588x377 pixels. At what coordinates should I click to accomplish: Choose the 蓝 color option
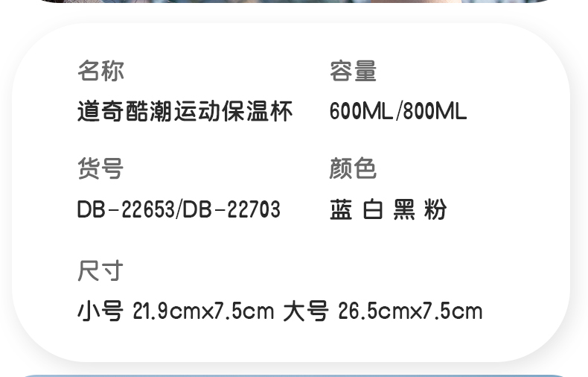(341, 209)
